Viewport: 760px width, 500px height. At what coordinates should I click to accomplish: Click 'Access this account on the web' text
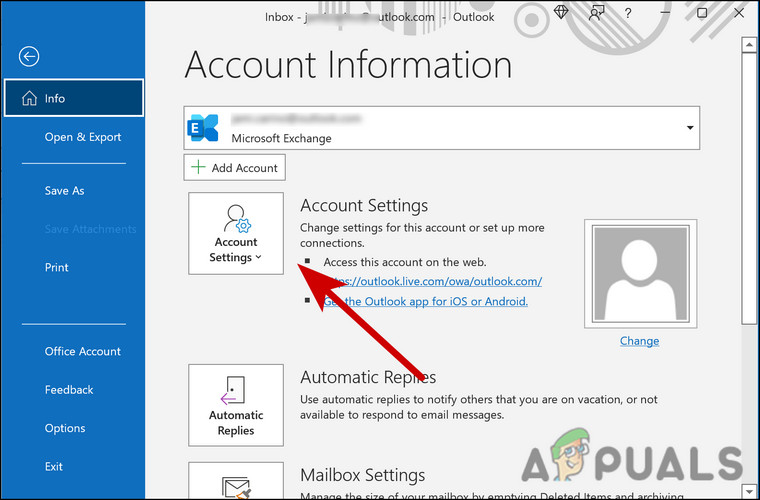[x=405, y=262]
